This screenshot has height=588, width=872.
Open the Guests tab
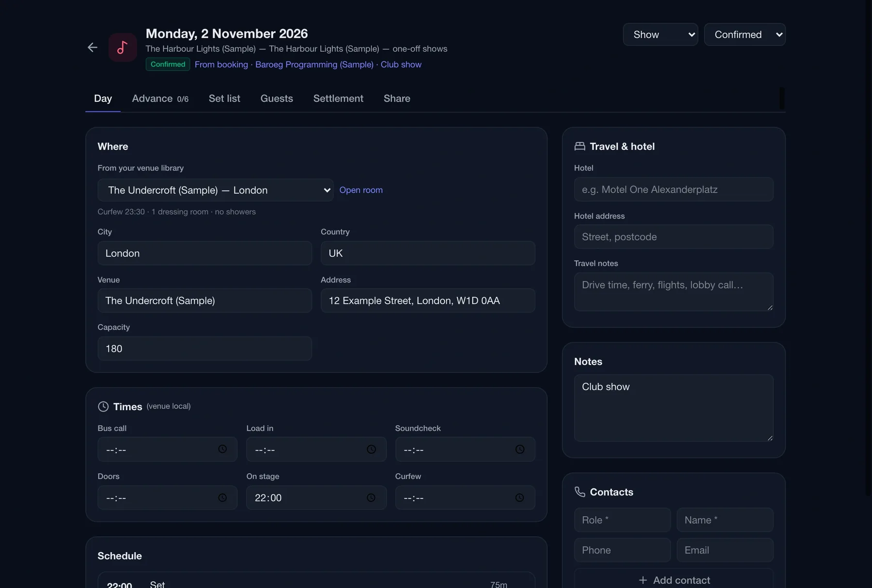coord(277,99)
